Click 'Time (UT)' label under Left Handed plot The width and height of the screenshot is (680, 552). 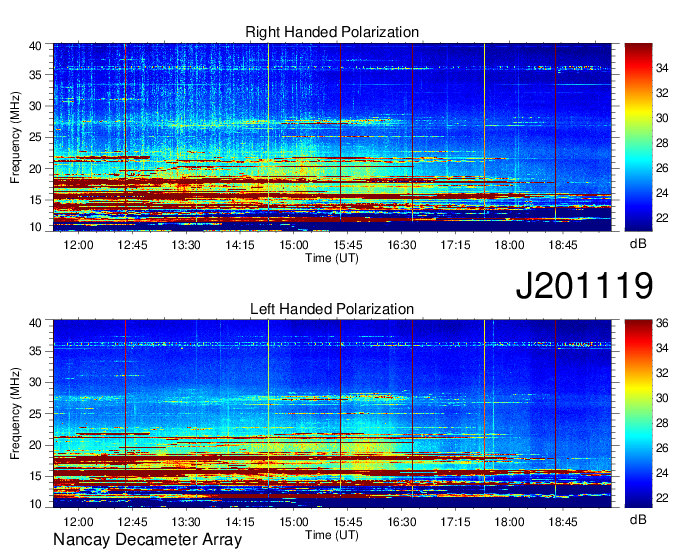tap(332, 535)
